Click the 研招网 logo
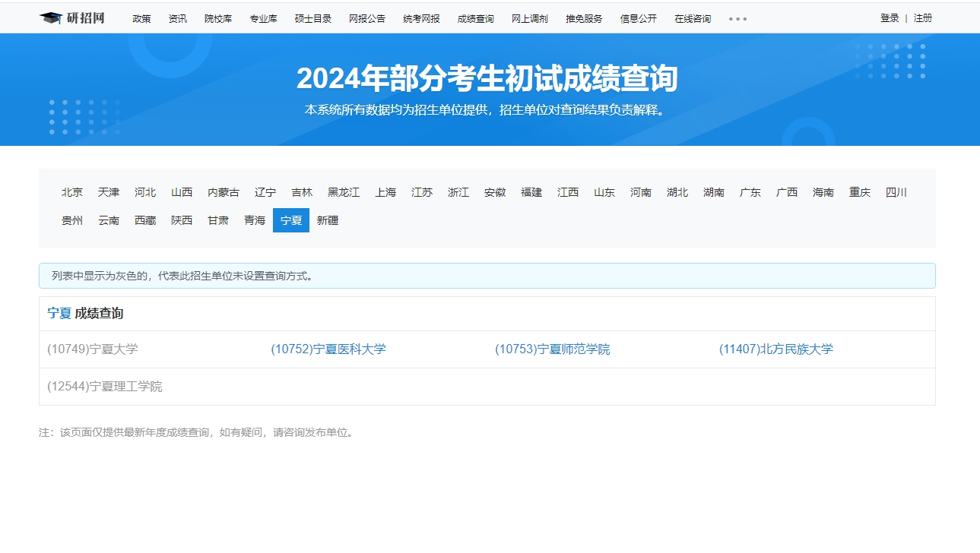980x553 pixels. pyautogui.click(x=72, y=18)
